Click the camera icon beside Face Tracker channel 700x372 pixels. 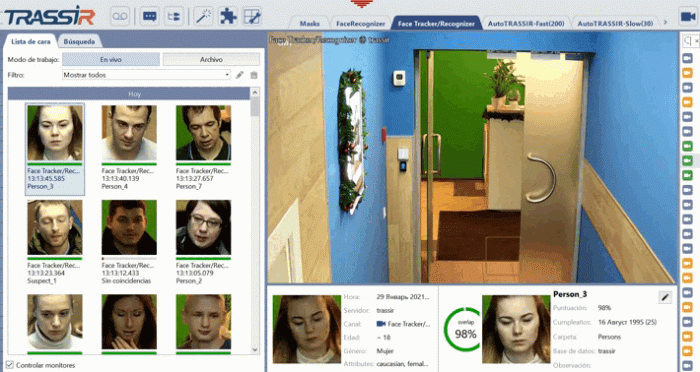[381, 324]
